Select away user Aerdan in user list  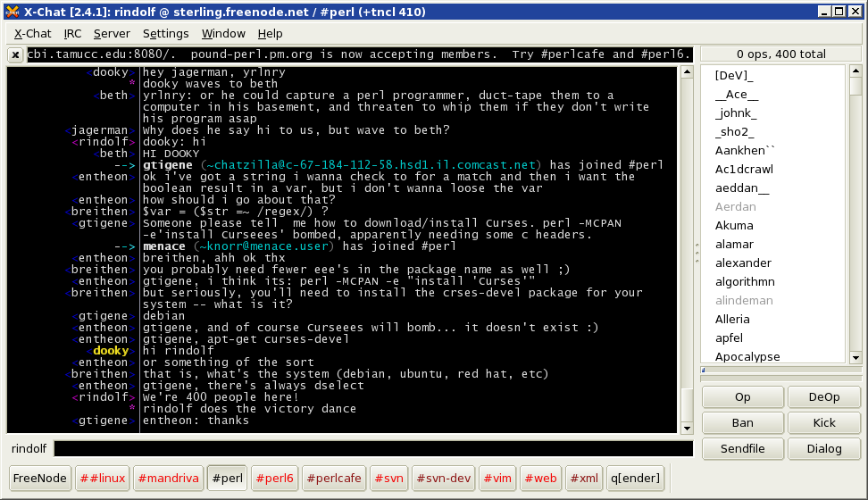tap(735, 206)
